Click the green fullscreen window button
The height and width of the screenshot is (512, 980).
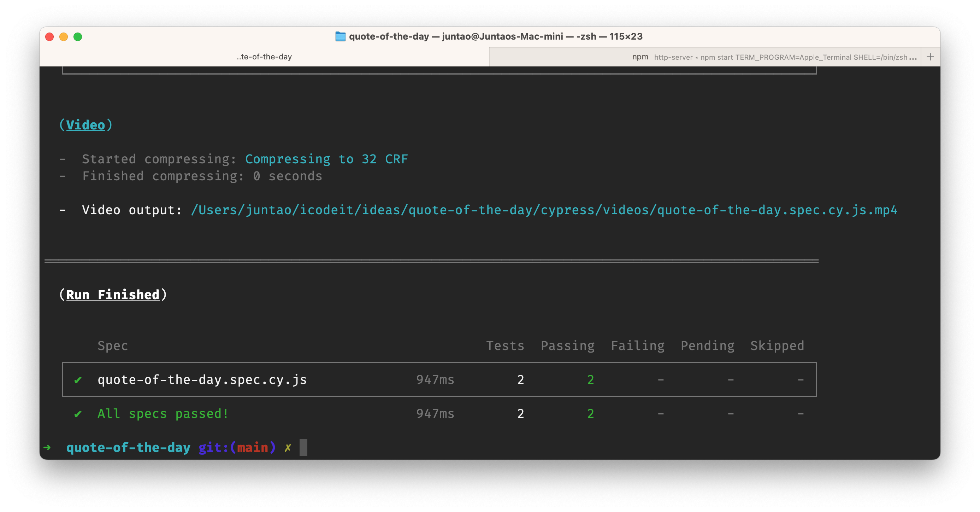pyautogui.click(x=78, y=37)
